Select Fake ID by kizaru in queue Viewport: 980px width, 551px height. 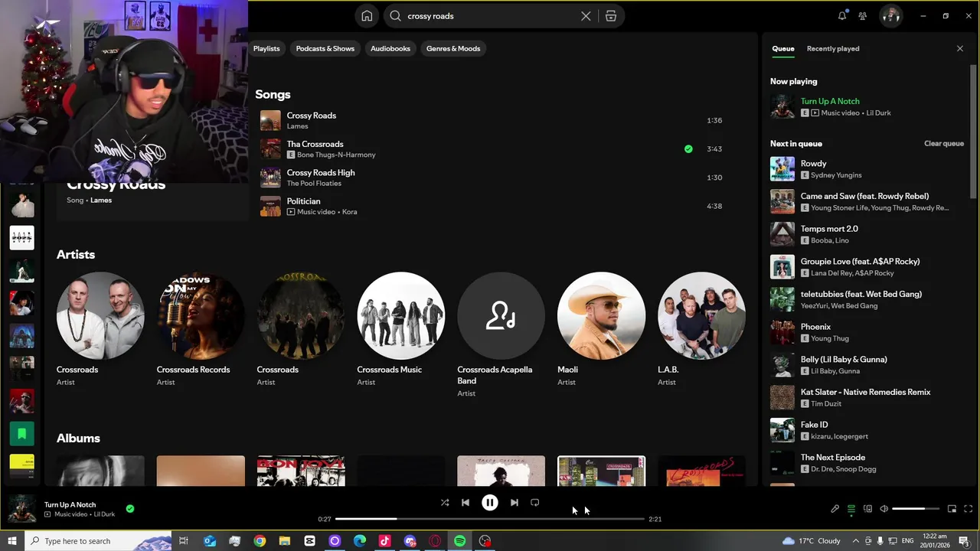868,430
